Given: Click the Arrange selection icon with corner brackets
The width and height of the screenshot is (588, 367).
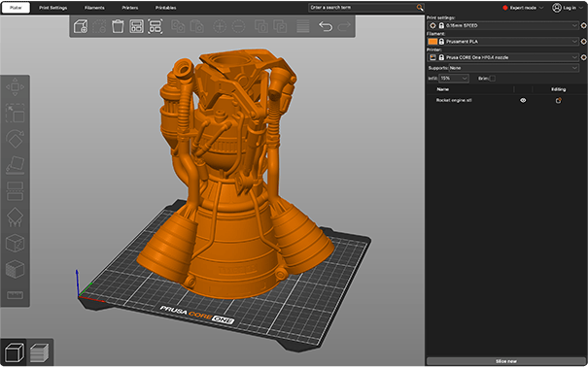Looking at the screenshot, I should pyautogui.click(x=156, y=26).
